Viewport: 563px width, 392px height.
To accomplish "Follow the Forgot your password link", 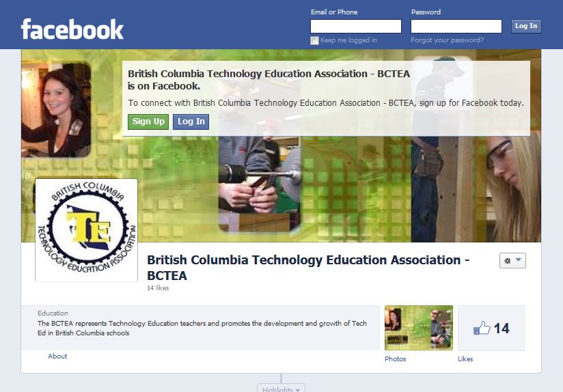I will pyautogui.click(x=447, y=40).
